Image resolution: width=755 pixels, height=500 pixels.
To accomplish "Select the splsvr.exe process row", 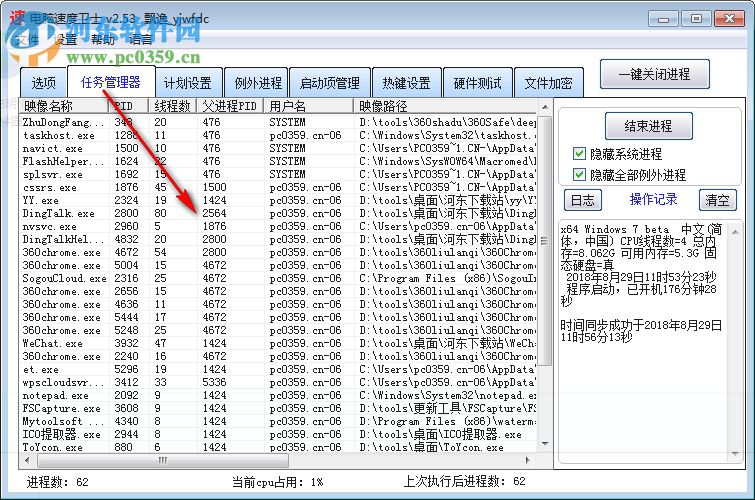I will [x=278, y=174].
